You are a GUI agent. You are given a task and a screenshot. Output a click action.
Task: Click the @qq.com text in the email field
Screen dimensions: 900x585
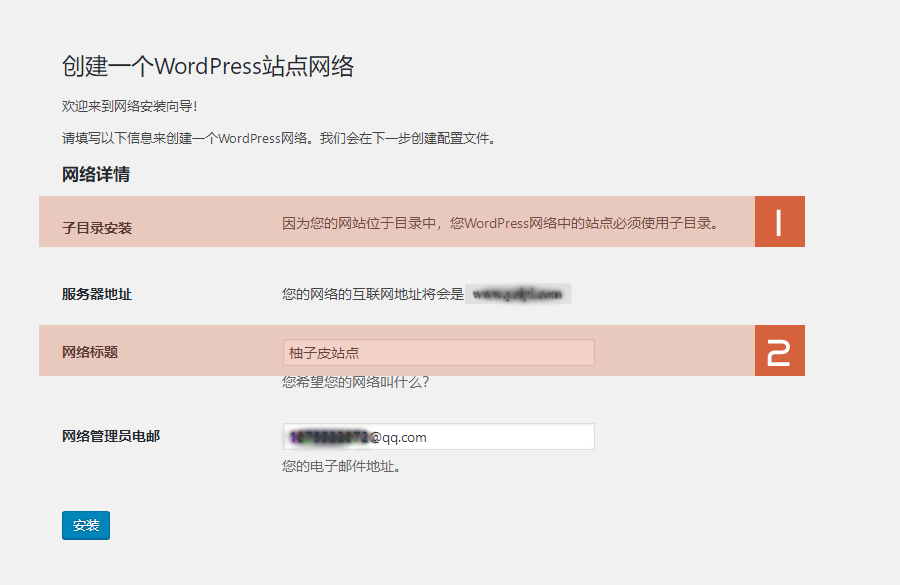pos(399,437)
